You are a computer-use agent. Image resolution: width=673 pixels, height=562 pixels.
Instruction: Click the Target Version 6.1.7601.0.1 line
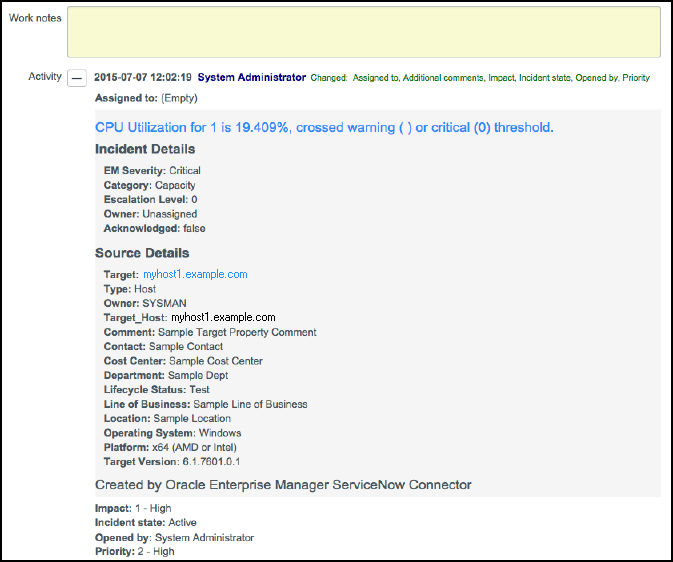pyautogui.click(x=172, y=462)
